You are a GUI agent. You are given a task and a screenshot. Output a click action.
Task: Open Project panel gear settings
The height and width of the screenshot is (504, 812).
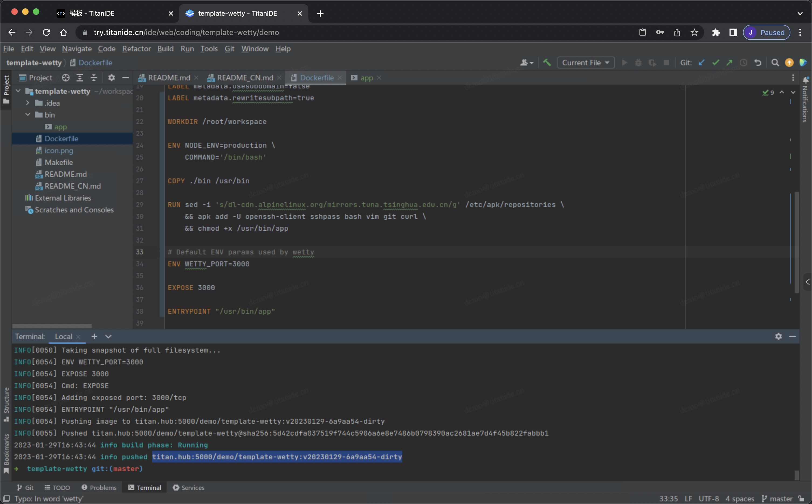pyautogui.click(x=111, y=78)
